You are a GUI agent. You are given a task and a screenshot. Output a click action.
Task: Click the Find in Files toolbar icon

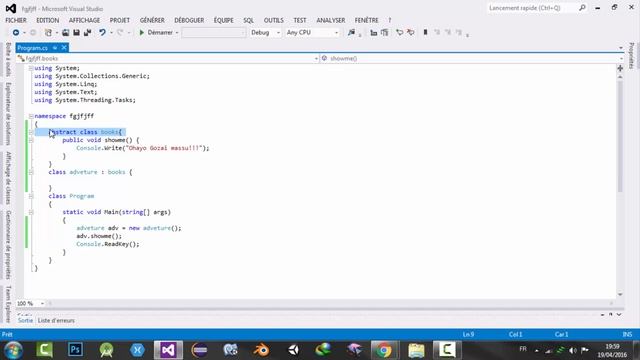[351, 32]
